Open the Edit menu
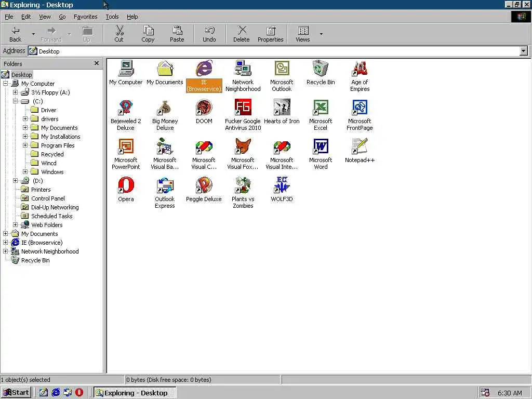 tap(26, 17)
